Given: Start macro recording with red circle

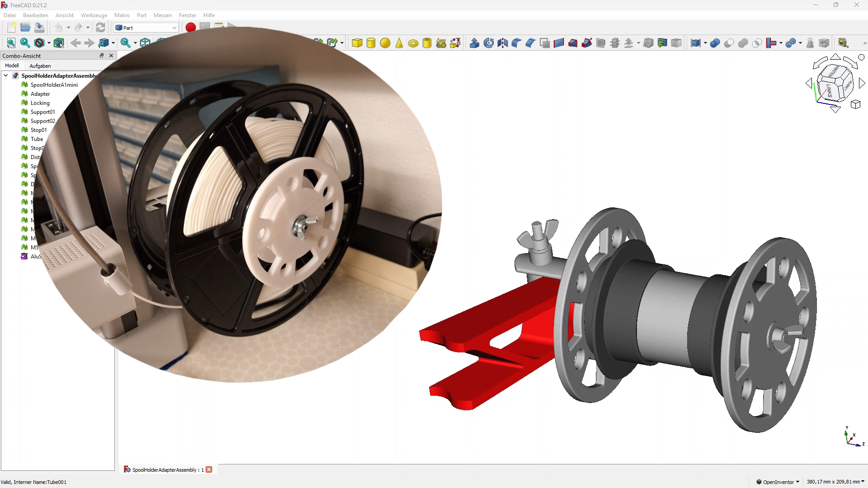Looking at the screenshot, I should 191,28.
